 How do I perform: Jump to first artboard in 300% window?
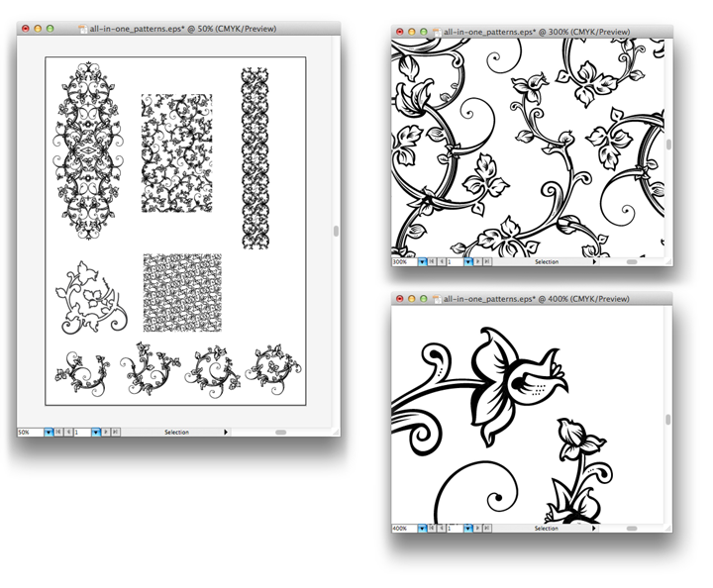click(432, 262)
